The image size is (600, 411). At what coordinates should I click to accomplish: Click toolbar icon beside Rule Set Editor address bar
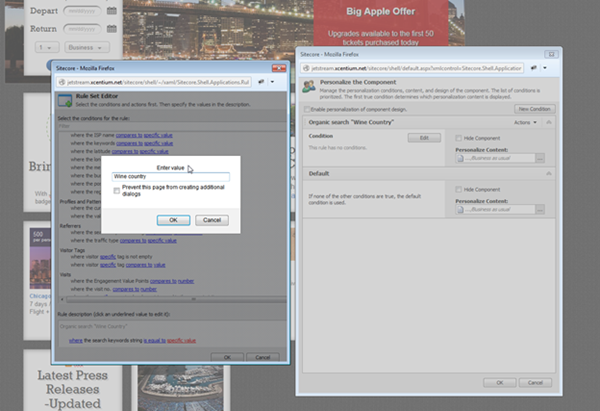[261, 82]
